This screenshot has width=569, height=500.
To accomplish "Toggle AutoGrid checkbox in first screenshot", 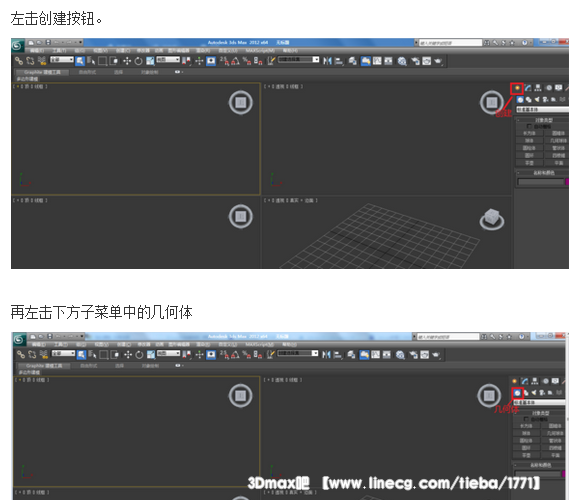I will click(x=529, y=126).
